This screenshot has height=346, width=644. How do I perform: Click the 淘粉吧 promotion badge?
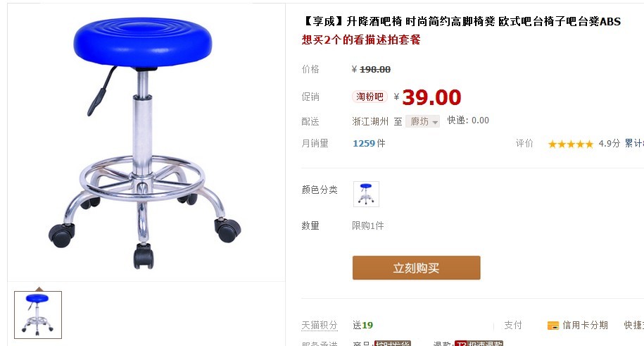[370, 97]
